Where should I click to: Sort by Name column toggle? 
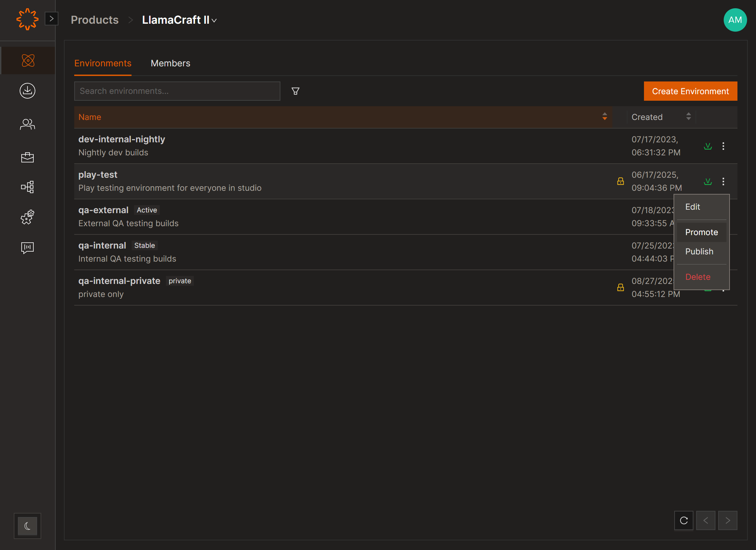tap(604, 117)
